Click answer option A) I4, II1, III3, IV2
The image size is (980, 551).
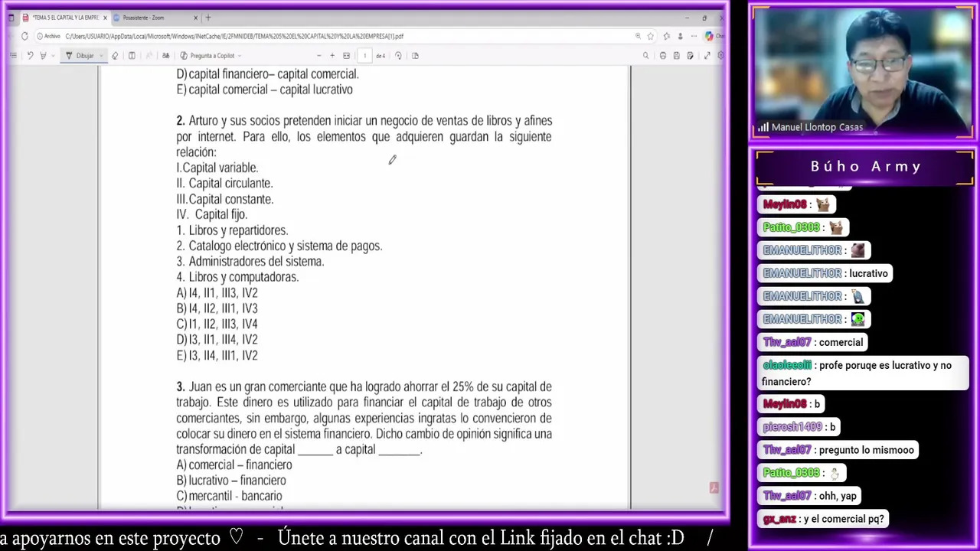click(217, 293)
